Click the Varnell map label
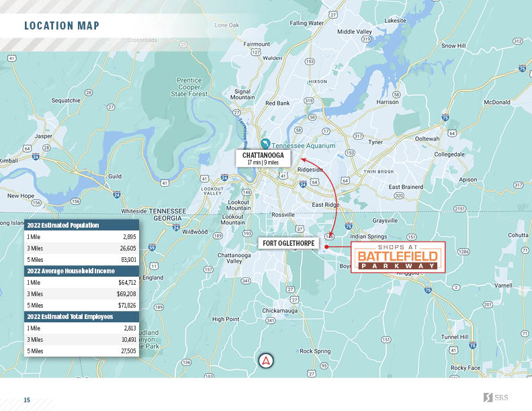The height and width of the screenshot is (411, 532). [503, 285]
